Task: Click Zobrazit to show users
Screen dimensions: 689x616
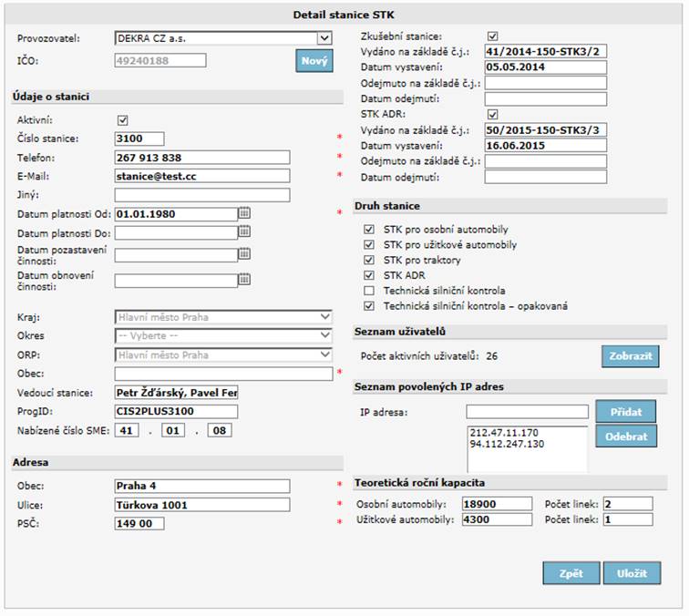Action: [x=630, y=356]
